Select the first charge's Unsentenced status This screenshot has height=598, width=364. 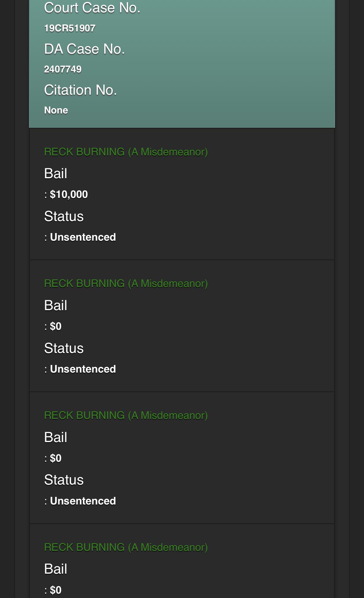pyautogui.click(x=83, y=237)
